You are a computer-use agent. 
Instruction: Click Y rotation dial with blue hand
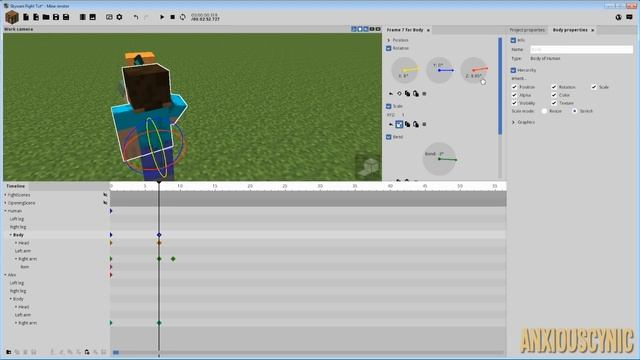pyautogui.click(x=440, y=70)
